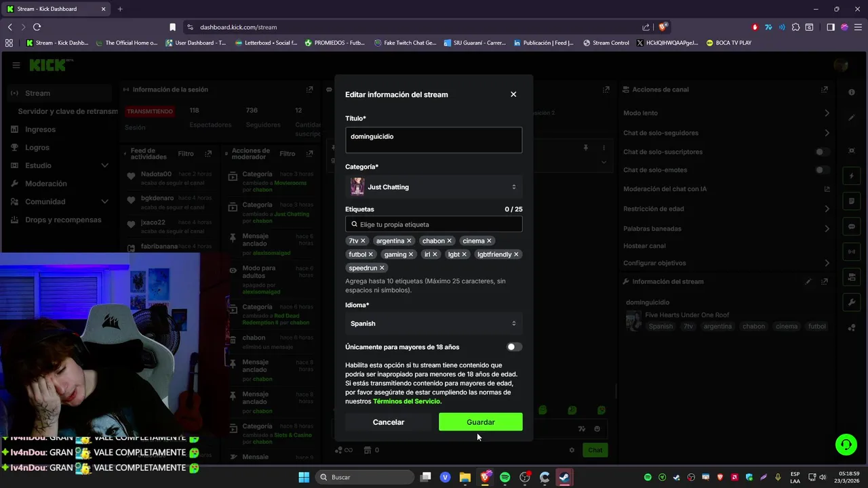The image size is (868, 488).
Task: Remove the cinema tag
Action: (x=489, y=241)
